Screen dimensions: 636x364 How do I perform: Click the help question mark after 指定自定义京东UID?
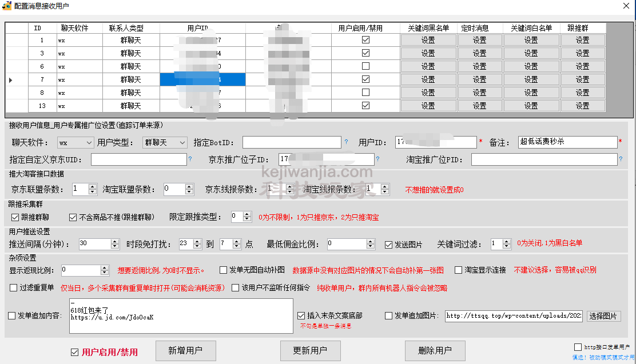tap(190, 159)
